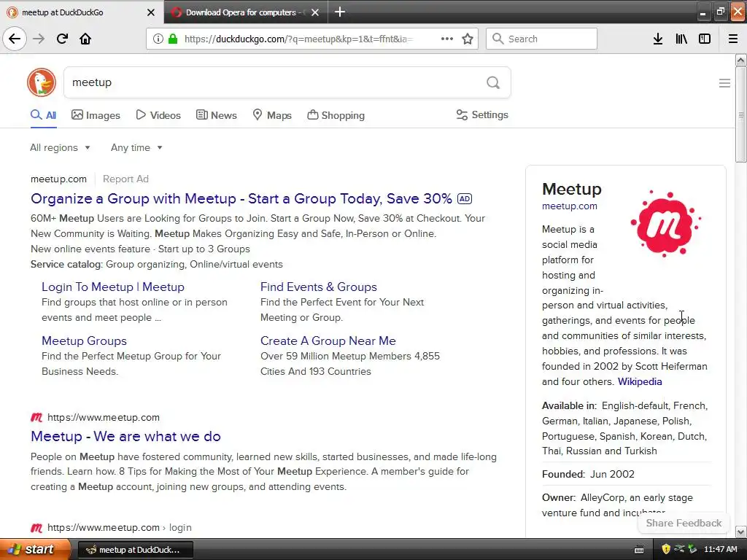The image size is (747, 560).
Task: Click the security shield tray icon
Action: click(666, 549)
